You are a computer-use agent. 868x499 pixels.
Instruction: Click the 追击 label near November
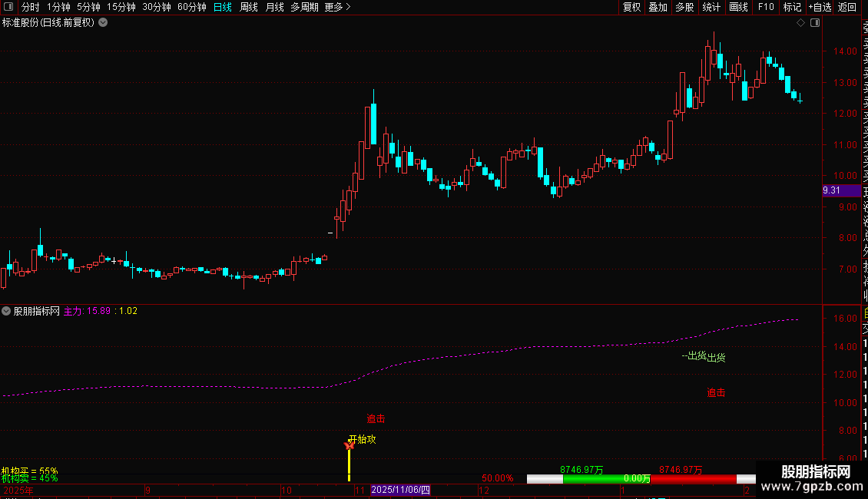tap(376, 419)
